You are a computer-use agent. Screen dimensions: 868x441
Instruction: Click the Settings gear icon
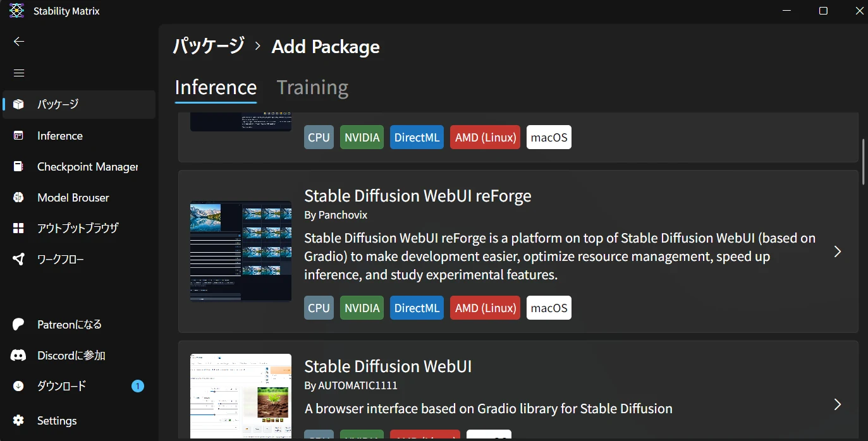(x=18, y=421)
